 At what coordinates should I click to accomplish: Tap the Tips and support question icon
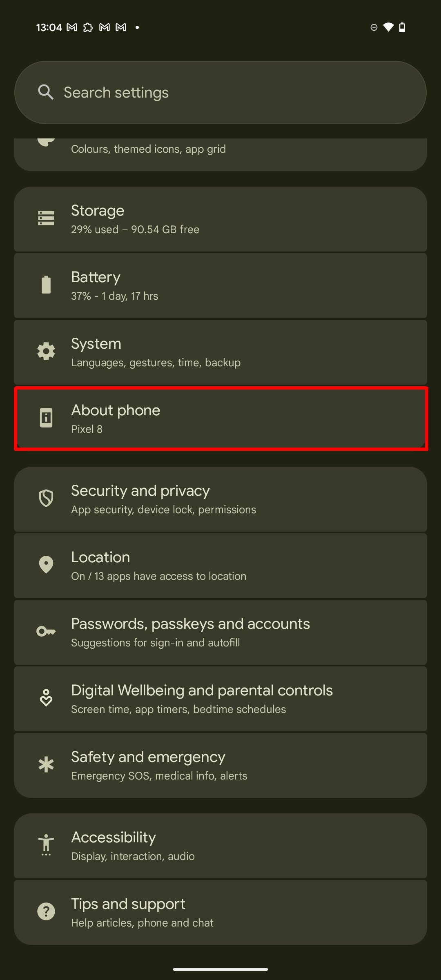[46, 911]
